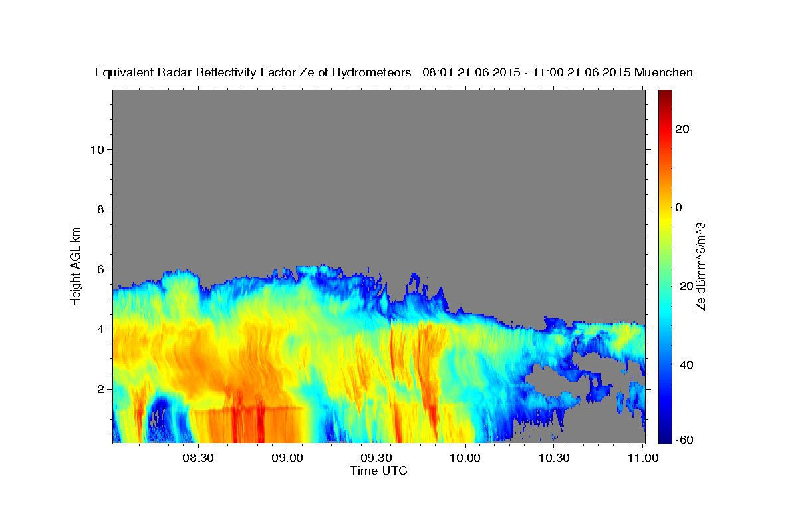
Task: Select the date range text '08:01 21.06.2015 - 11:00 21.06.2015 Muenchen'
Action: (558, 72)
